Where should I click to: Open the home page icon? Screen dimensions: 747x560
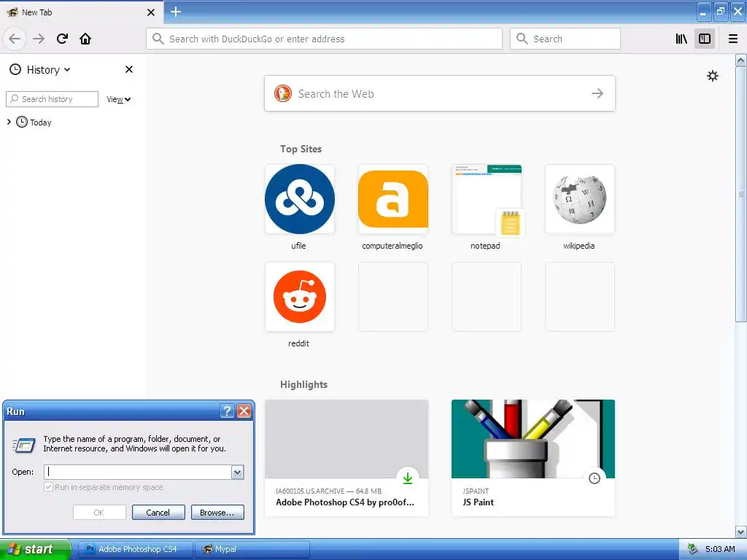tap(85, 39)
